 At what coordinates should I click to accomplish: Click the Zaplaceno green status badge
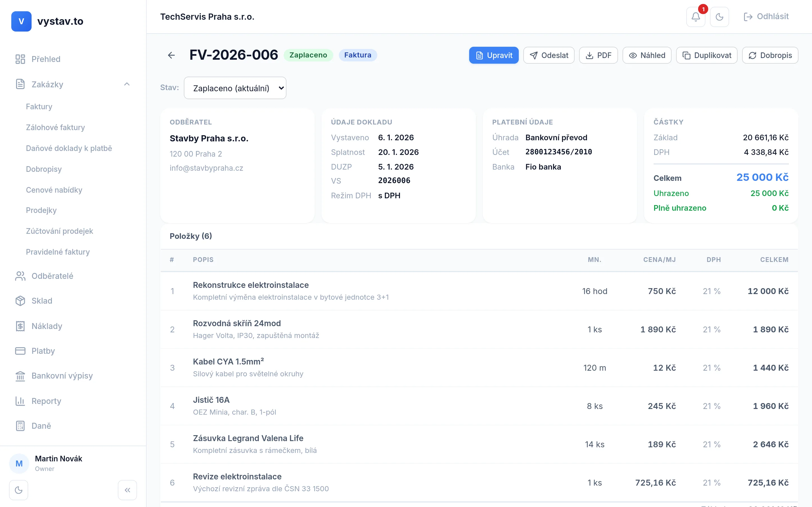pyautogui.click(x=308, y=55)
